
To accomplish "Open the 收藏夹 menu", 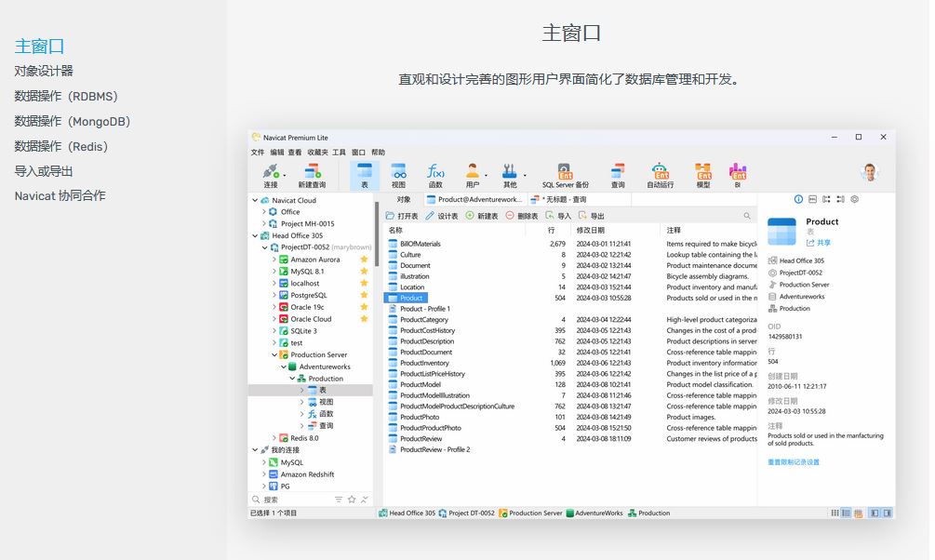I will 317,153.
